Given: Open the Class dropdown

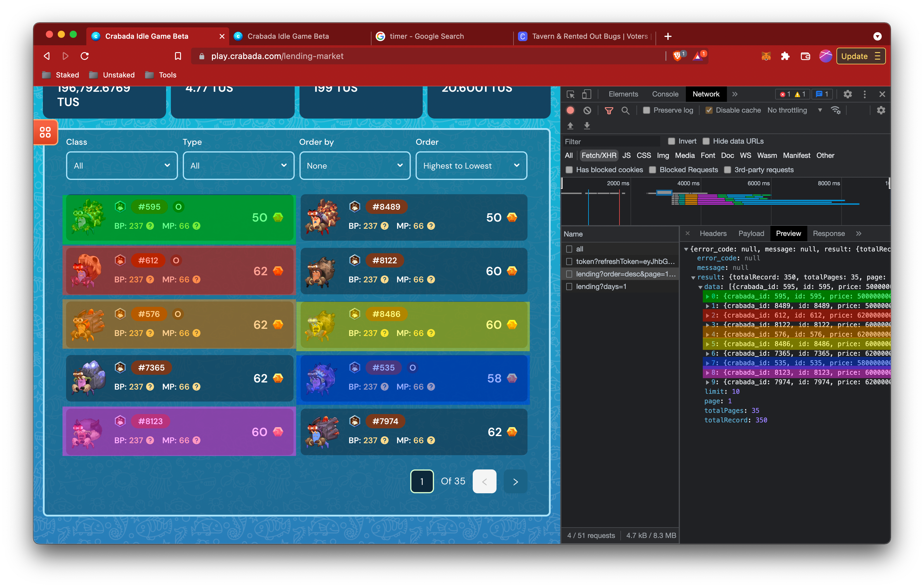Looking at the screenshot, I should pos(122,166).
